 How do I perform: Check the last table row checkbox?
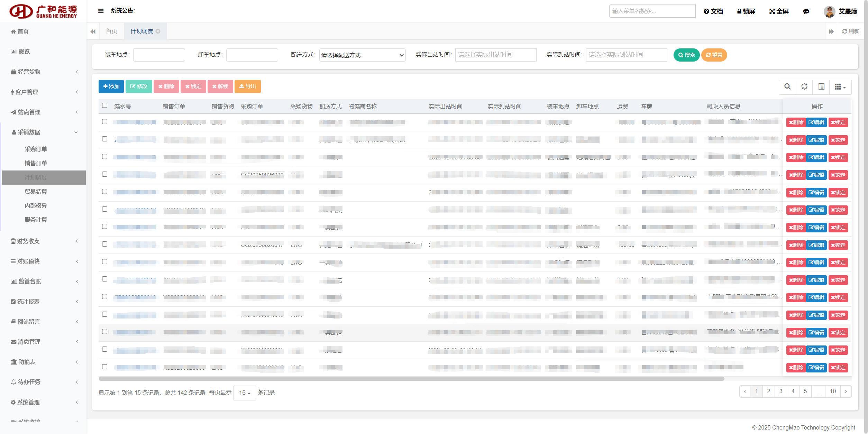pos(105,367)
